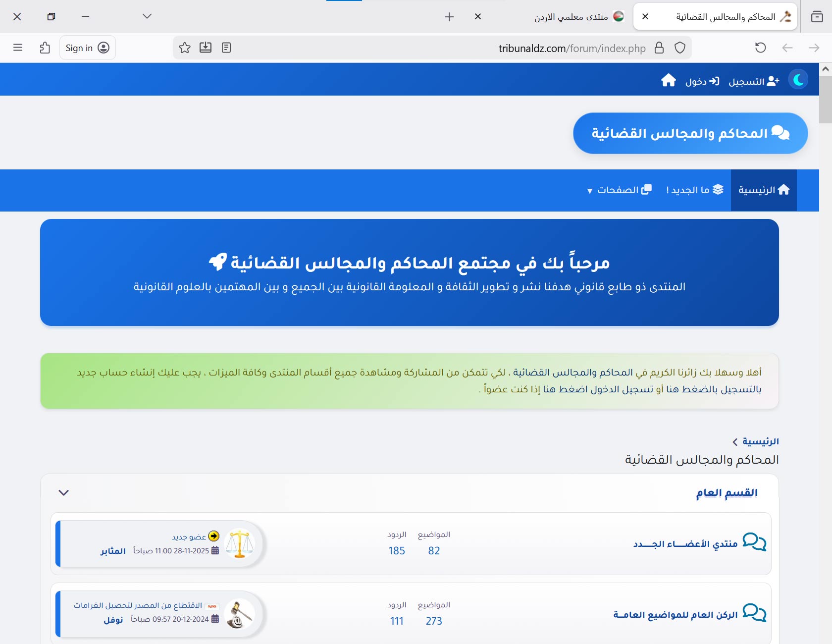Open forum منتدى الأعضاء الجدد
This screenshot has width=832, height=644.
(x=685, y=544)
